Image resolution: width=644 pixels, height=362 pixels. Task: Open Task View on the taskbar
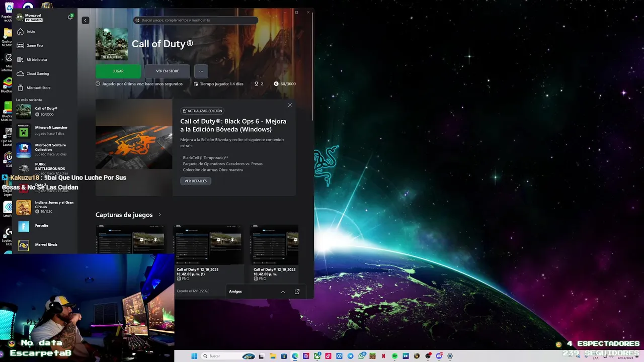(x=261, y=356)
